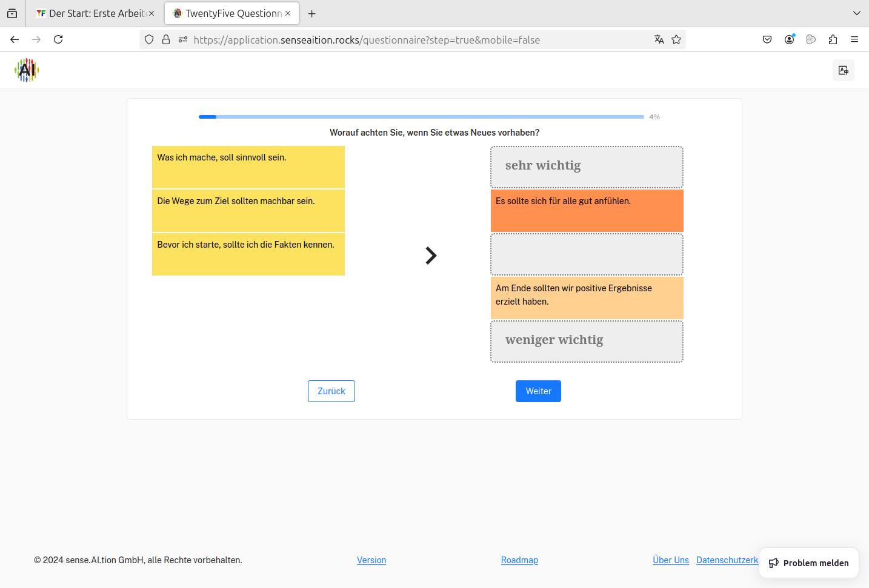
Task: Open the tracking protection shield
Action: 149,39
